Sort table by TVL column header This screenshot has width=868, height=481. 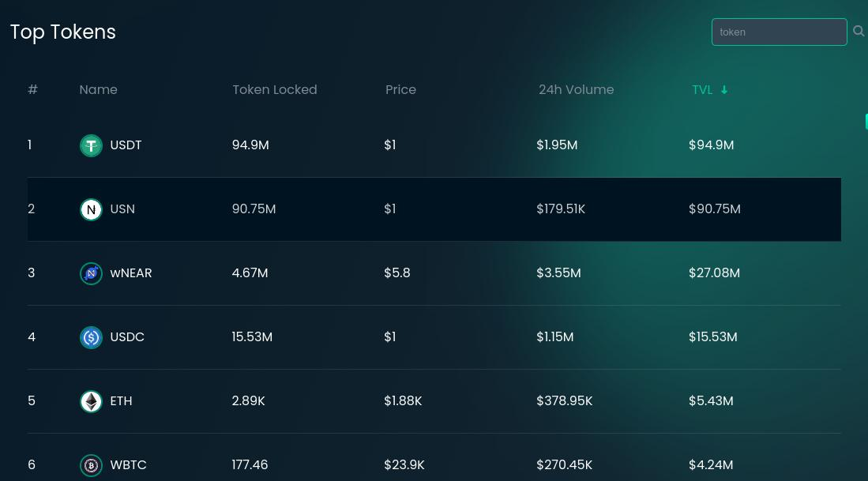[702, 90]
